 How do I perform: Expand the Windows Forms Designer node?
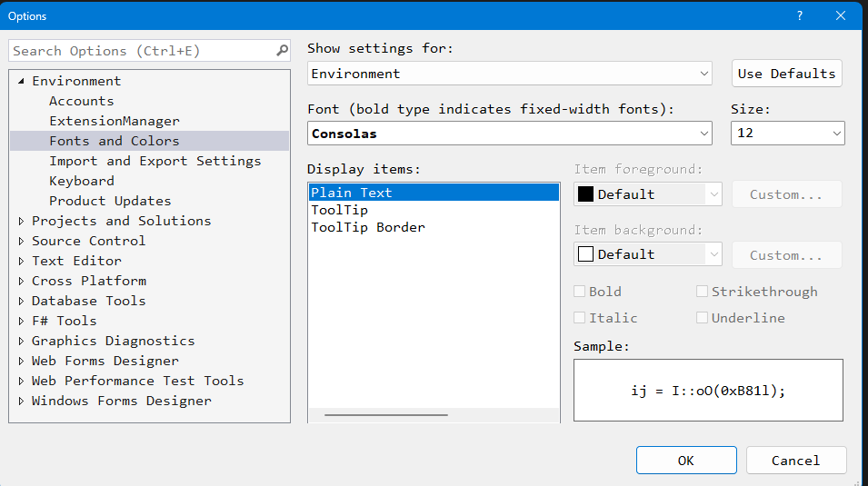point(22,401)
